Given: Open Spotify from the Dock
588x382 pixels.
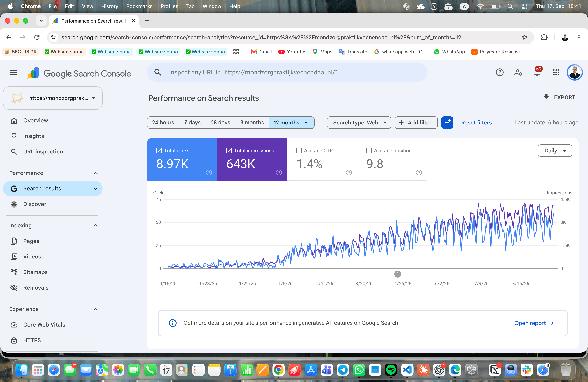Looking at the screenshot, I should pyautogui.click(x=391, y=370).
